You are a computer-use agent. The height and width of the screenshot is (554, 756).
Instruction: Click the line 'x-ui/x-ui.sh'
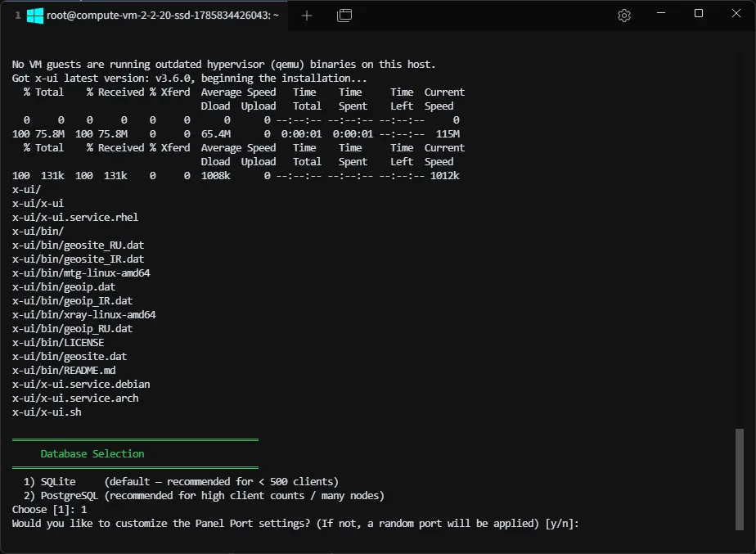tap(47, 412)
